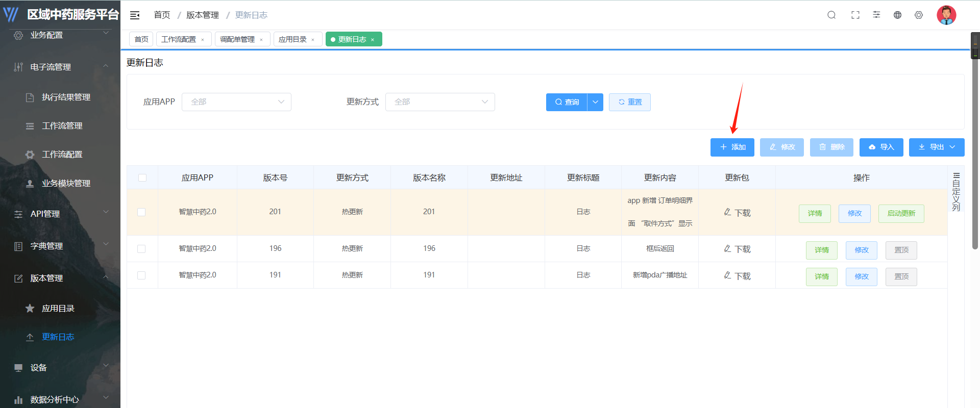Click the 框后返回 content cell
Image resolution: width=980 pixels, height=408 pixels.
(660, 248)
